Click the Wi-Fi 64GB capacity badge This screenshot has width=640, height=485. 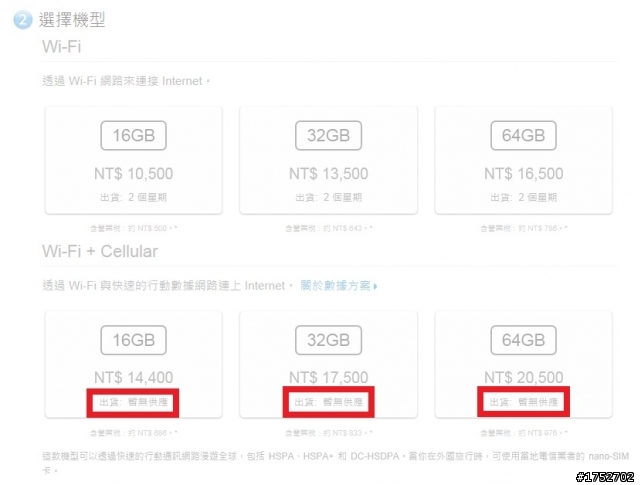pos(523,136)
